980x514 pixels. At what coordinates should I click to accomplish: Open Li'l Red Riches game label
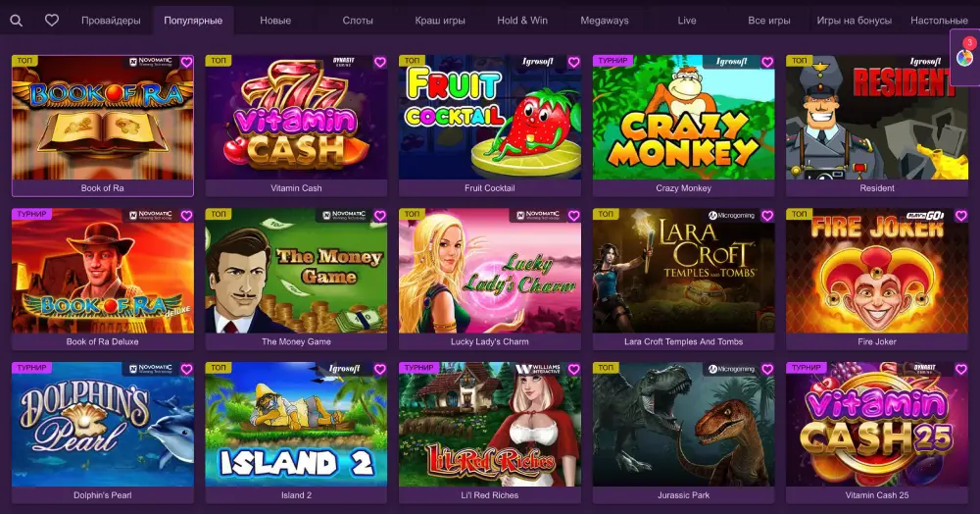pos(490,495)
